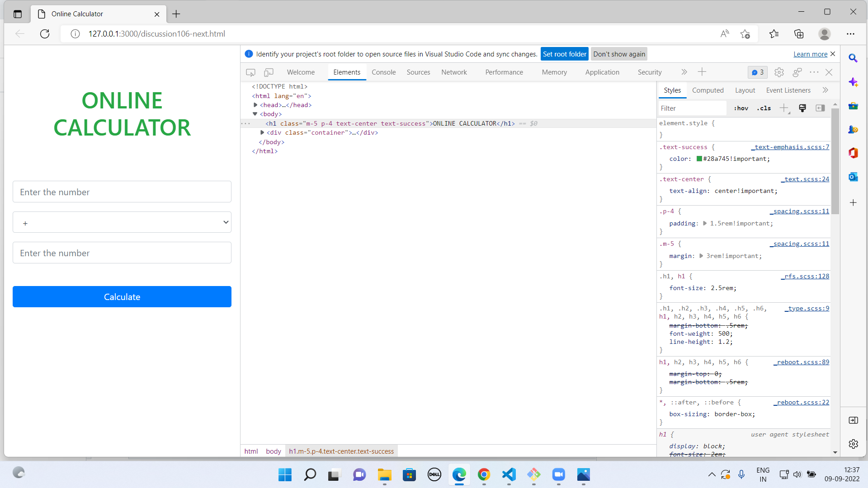Viewport: 868px width, 488px height.
Task: Open Collections icon in toolbar
Action: tap(799, 34)
